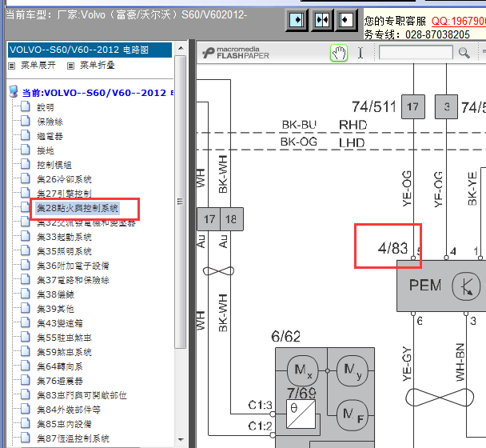Screen dimensions: 486x448
Task: Click the document icon beside 接地
Action: [26, 150]
